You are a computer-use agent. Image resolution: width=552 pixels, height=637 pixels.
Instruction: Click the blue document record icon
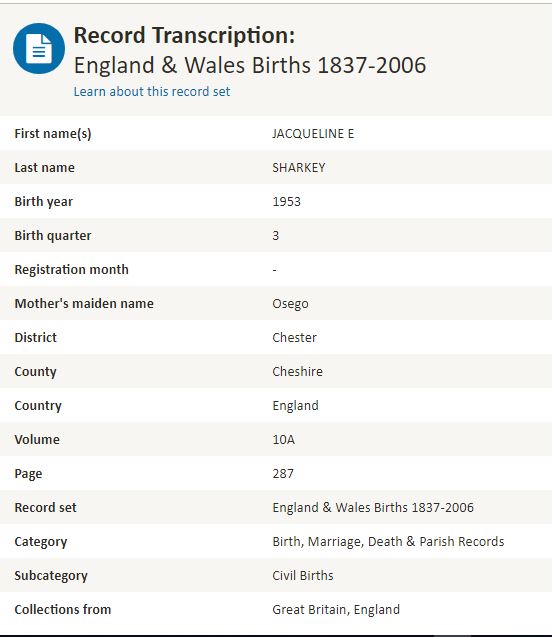[x=39, y=49]
